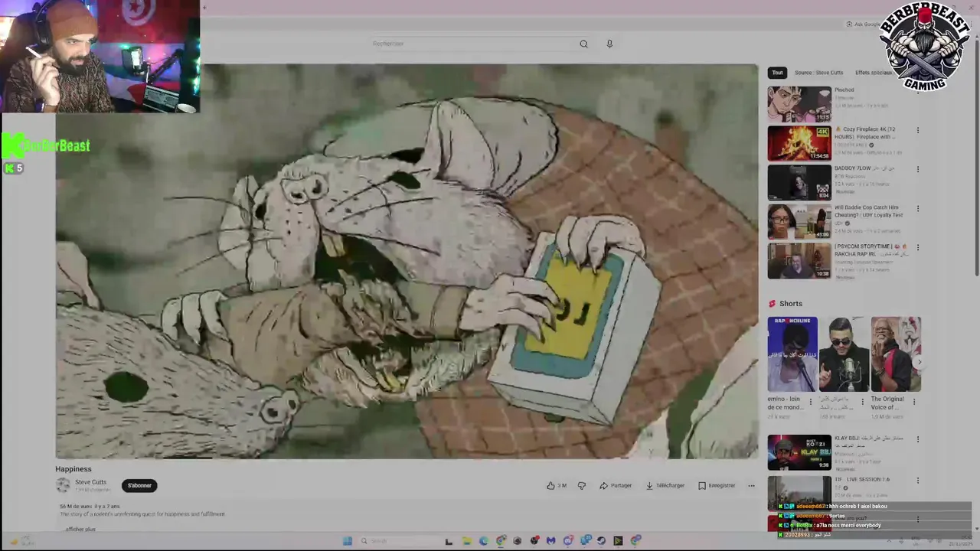Show next Shorts with the arrow

point(920,362)
